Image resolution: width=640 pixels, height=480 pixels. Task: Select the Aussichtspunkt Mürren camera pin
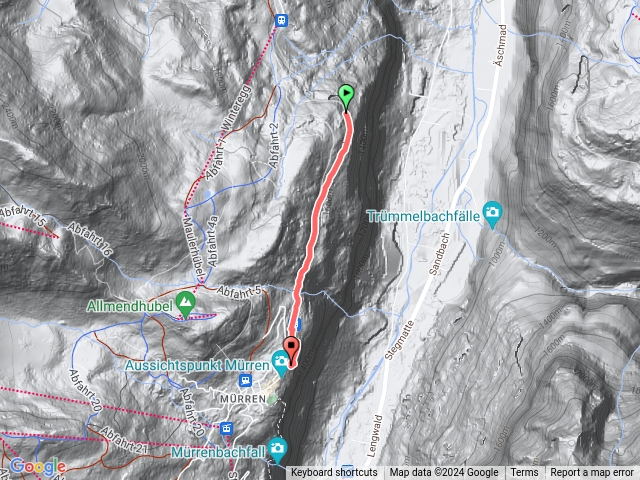pyautogui.click(x=281, y=364)
